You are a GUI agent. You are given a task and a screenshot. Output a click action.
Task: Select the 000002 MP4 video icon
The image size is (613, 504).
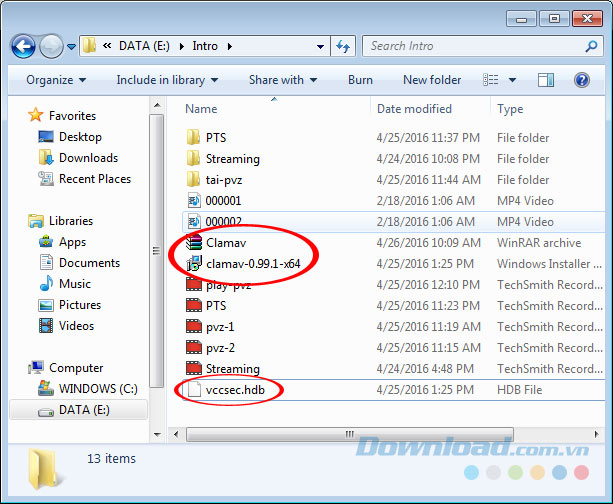pos(194,222)
